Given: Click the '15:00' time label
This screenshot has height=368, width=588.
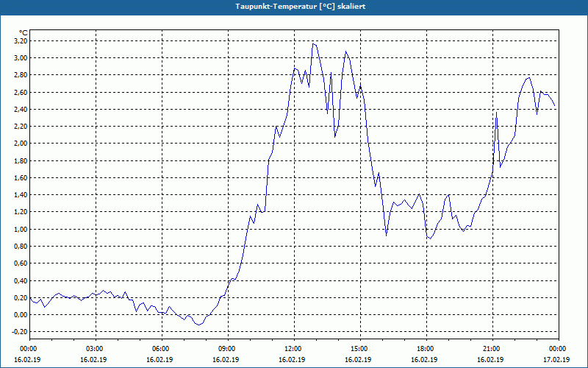Looking at the screenshot, I should (x=360, y=349).
